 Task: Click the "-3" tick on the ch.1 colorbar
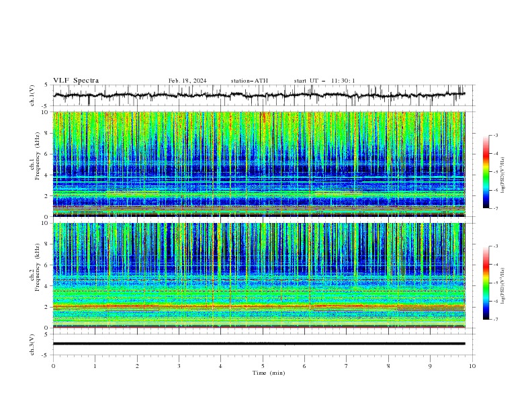[x=496, y=135]
